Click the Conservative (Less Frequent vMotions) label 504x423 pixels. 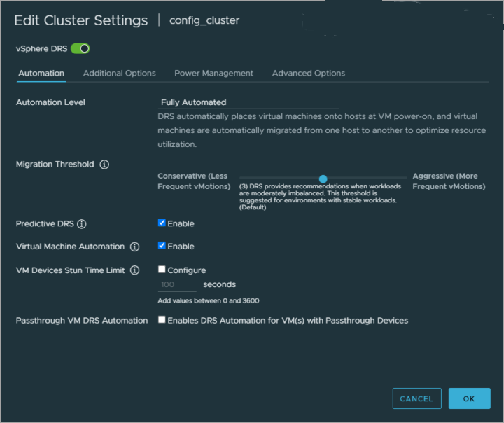point(194,181)
